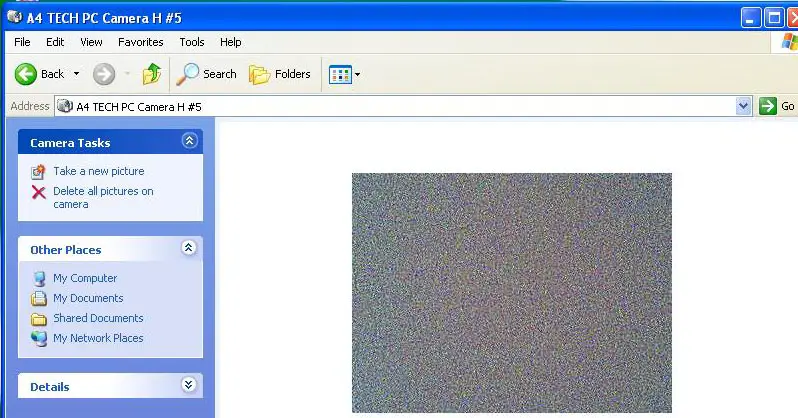
Task: Toggle the Folders pane
Action: point(280,74)
